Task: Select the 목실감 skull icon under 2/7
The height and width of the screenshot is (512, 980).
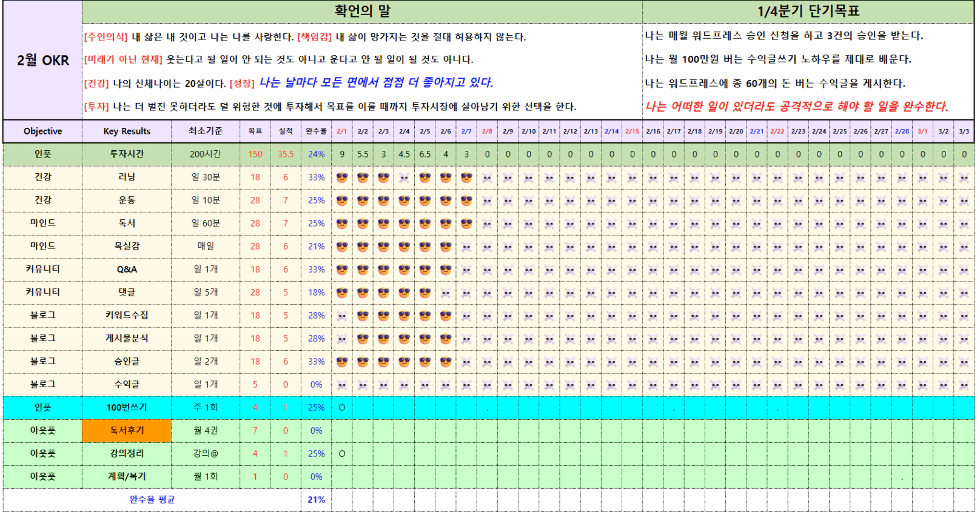Action: point(466,247)
